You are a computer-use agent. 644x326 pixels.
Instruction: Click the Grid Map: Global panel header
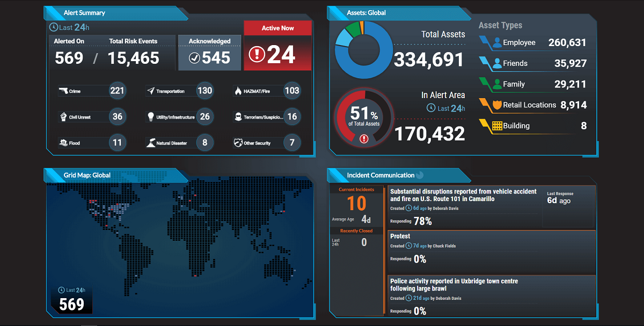click(87, 175)
